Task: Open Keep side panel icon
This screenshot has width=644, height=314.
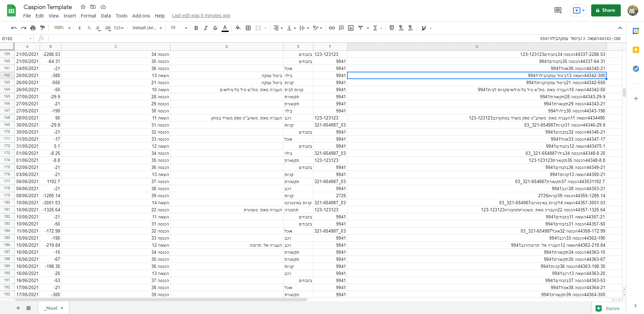Action: (x=636, y=50)
